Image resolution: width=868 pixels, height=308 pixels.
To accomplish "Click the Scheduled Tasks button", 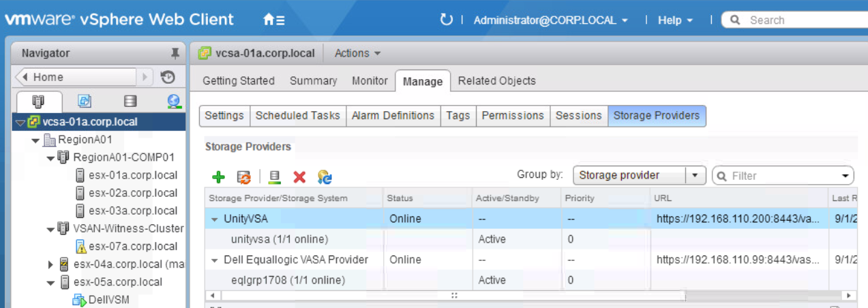I will (x=297, y=116).
